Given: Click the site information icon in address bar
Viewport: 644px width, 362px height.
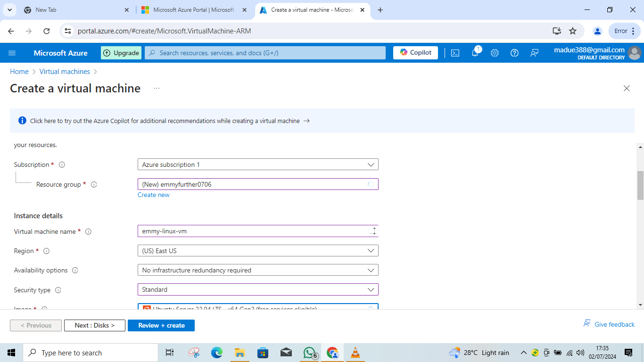Looking at the screenshot, I should pyautogui.click(x=67, y=31).
